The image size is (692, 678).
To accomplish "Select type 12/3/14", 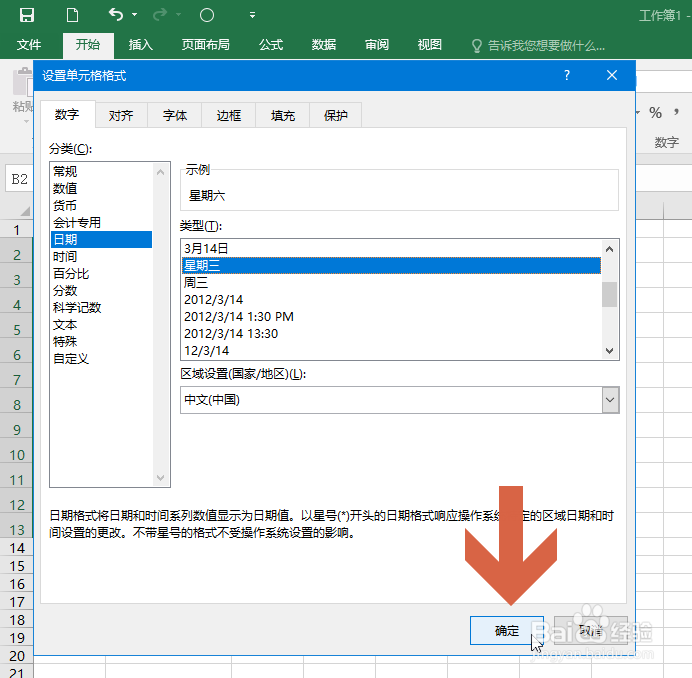I will (x=391, y=350).
